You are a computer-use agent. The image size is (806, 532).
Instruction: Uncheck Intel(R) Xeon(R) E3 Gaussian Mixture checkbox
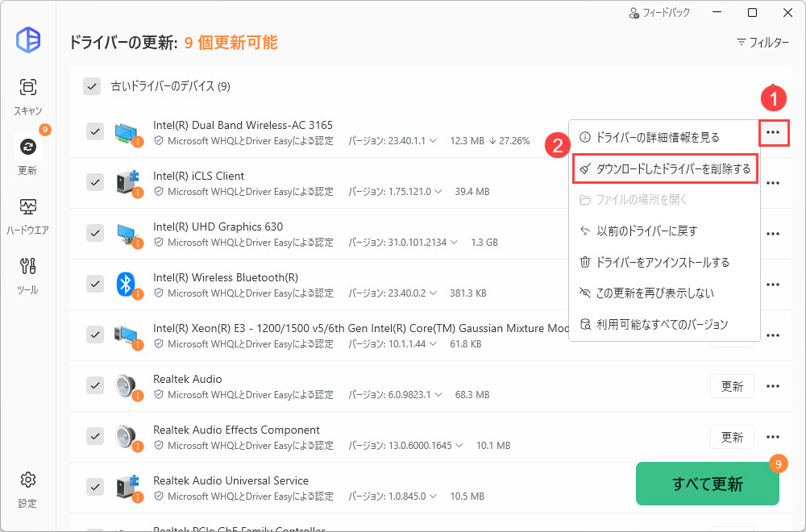[x=95, y=335]
